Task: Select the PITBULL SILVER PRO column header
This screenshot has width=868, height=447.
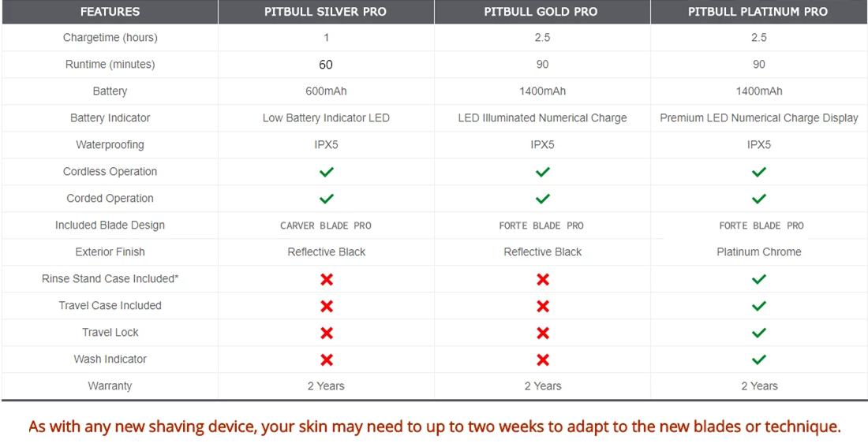Action: (x=326, y=12)
